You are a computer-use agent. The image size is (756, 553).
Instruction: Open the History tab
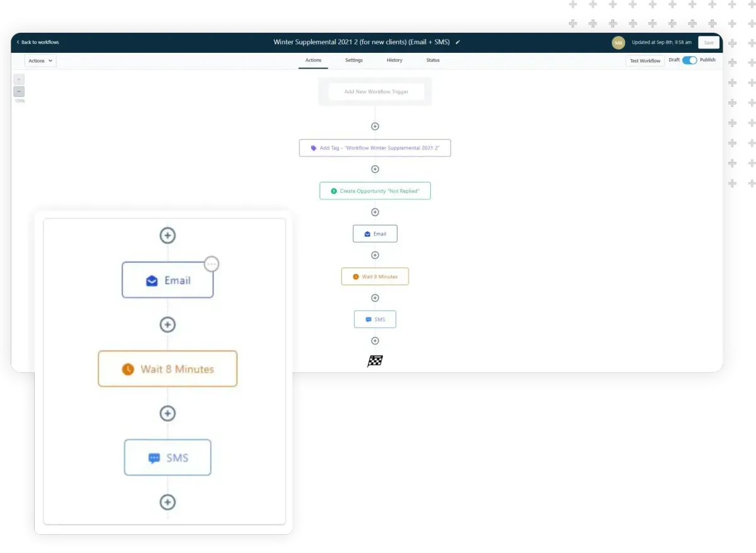click(x=394, y=60)
